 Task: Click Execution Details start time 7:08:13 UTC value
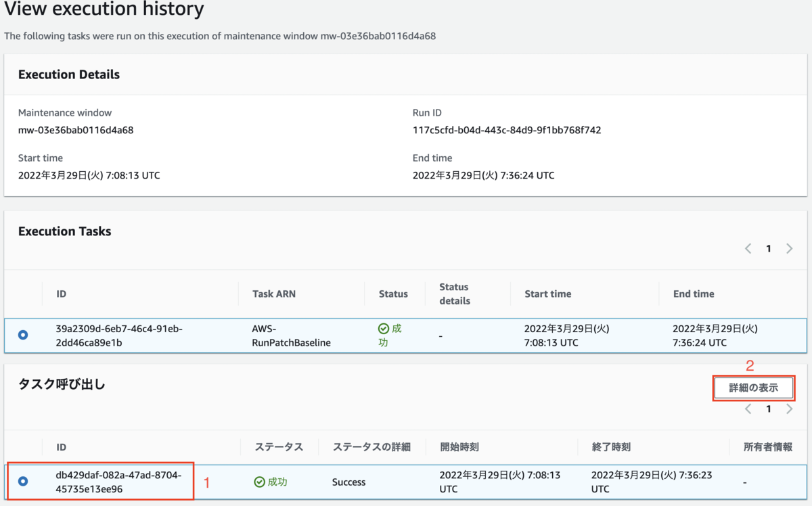click(x=89, y=175)
